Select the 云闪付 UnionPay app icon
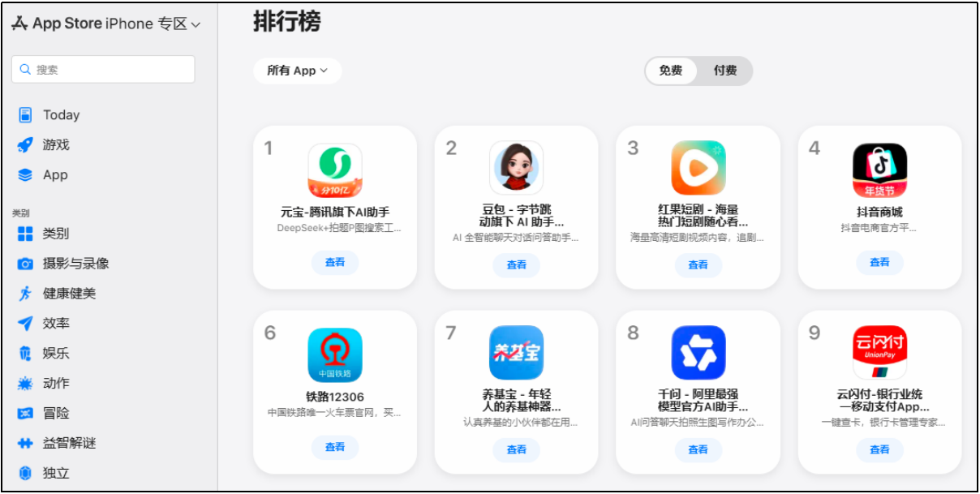Image resolution: width=980 pixels, height=494 pixels. click(880, 353)
